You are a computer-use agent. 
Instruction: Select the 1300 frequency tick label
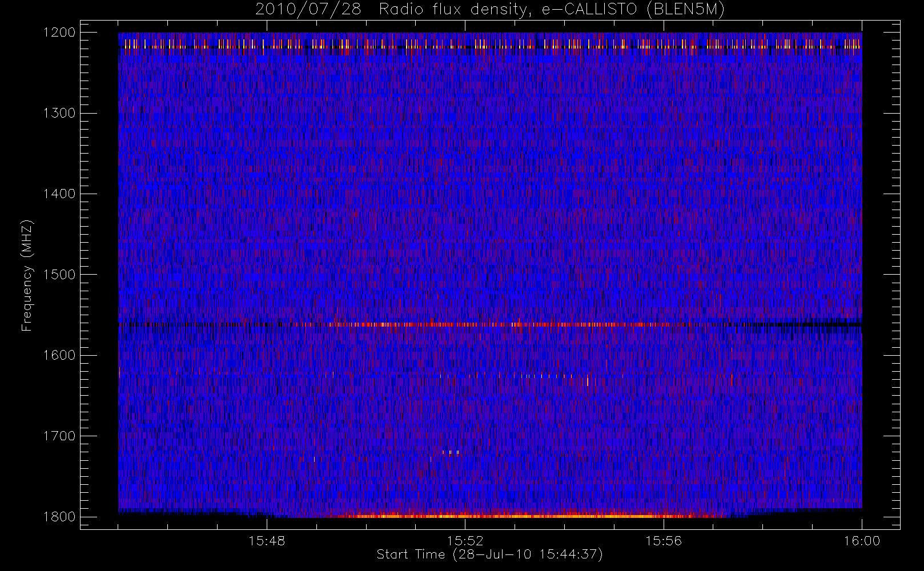click(59, 113)
